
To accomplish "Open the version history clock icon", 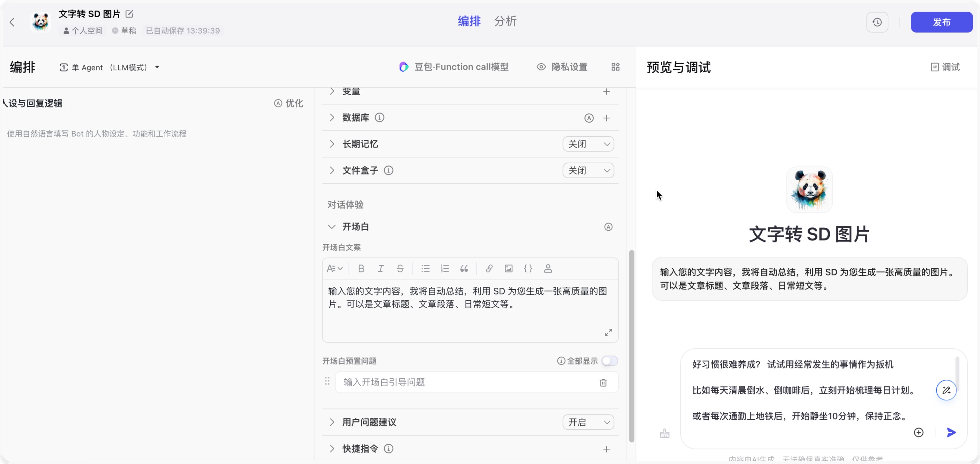I will pos(877,22).
